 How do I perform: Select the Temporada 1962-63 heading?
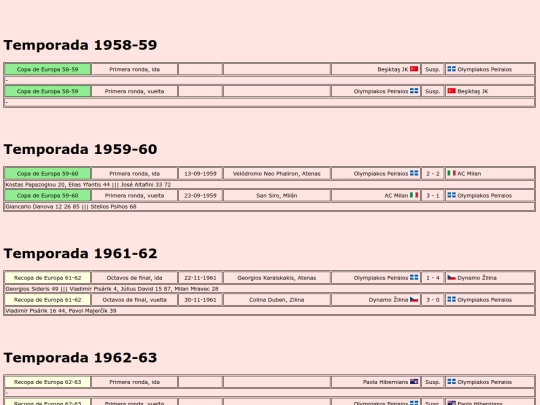(x=80, y=358)
